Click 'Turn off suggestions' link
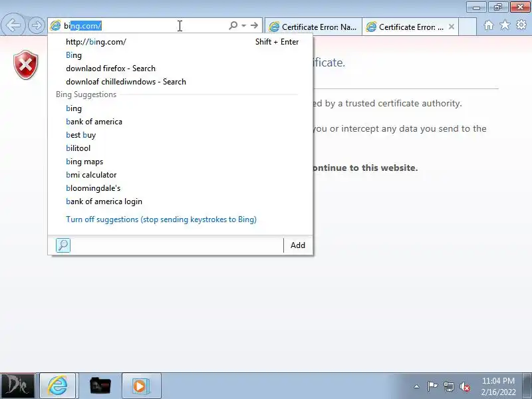 161,219
